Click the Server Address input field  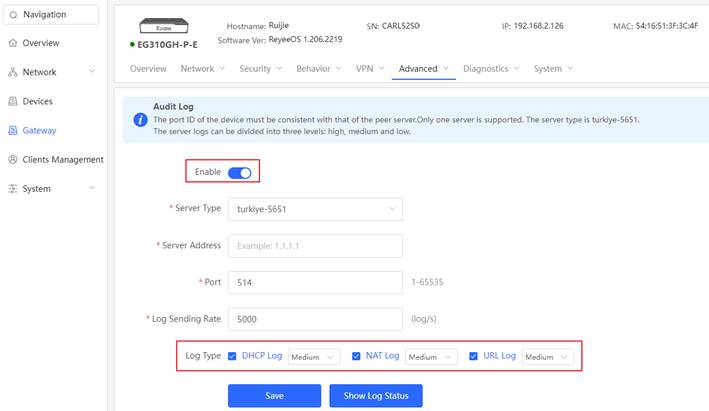[315, 246]
